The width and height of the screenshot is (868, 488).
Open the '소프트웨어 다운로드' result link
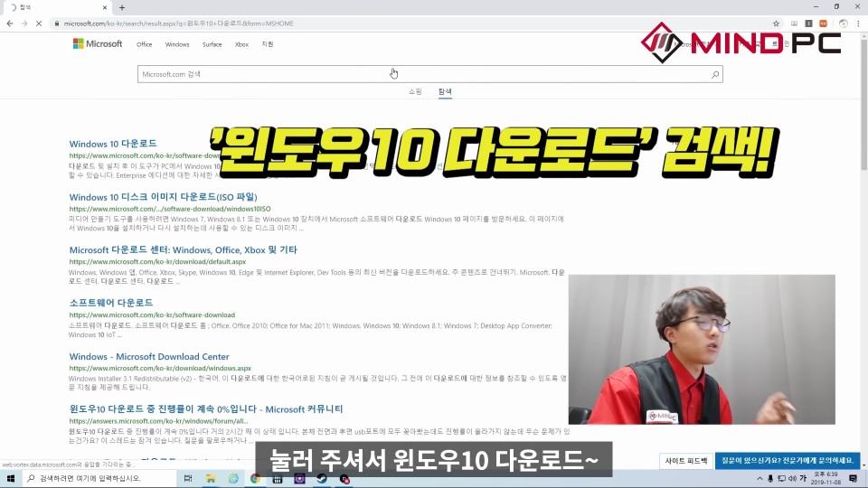pyautogui.click(x=110, y=303)
